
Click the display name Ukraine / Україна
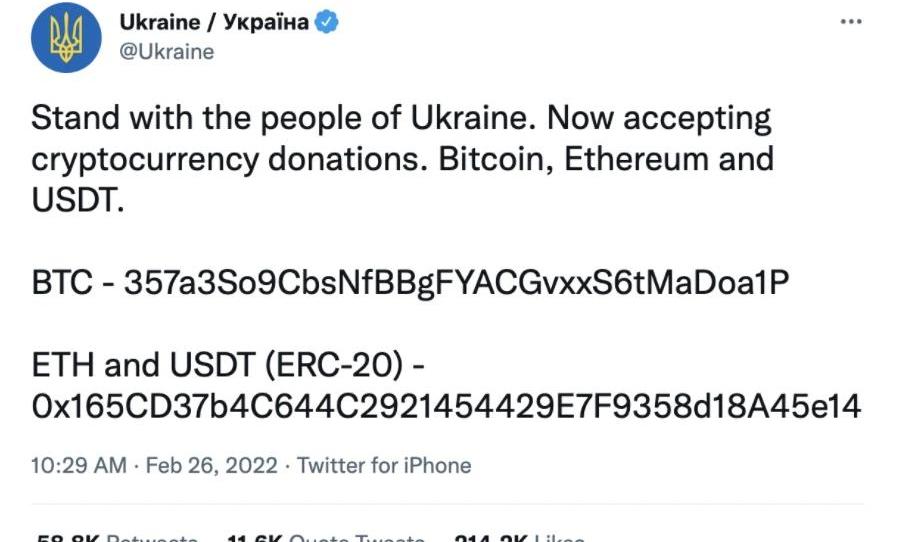[214, 23]
